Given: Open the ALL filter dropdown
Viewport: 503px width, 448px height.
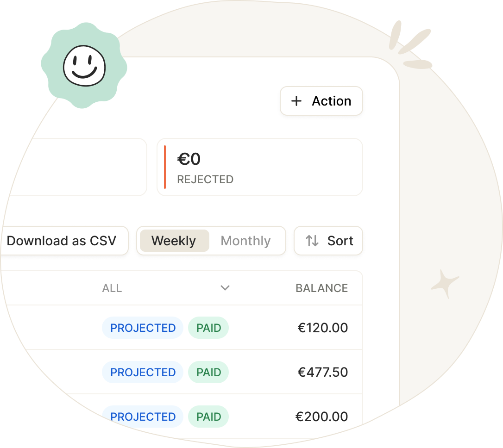Looking at the screenshot, I should (166, 288).
